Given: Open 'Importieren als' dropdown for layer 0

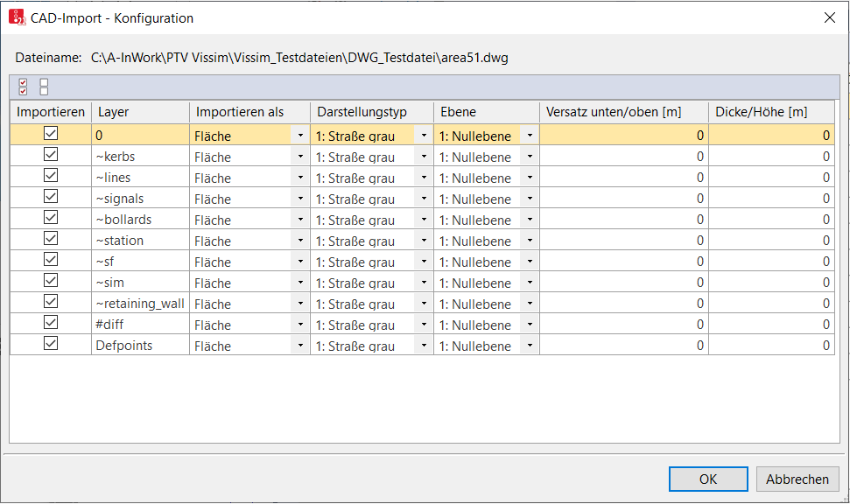Looking at the screenshot, I should pos(300,136).
